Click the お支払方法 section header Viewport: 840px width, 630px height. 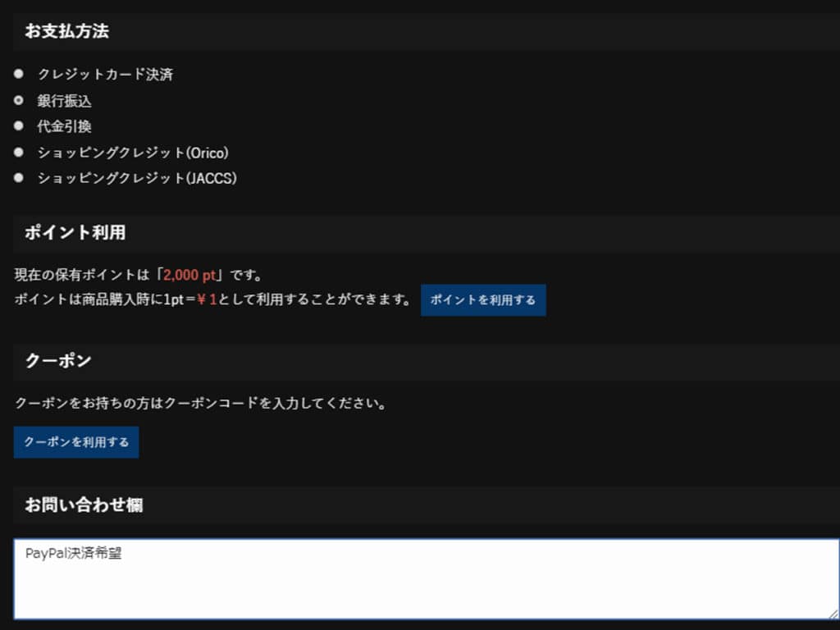pos(67,32)
